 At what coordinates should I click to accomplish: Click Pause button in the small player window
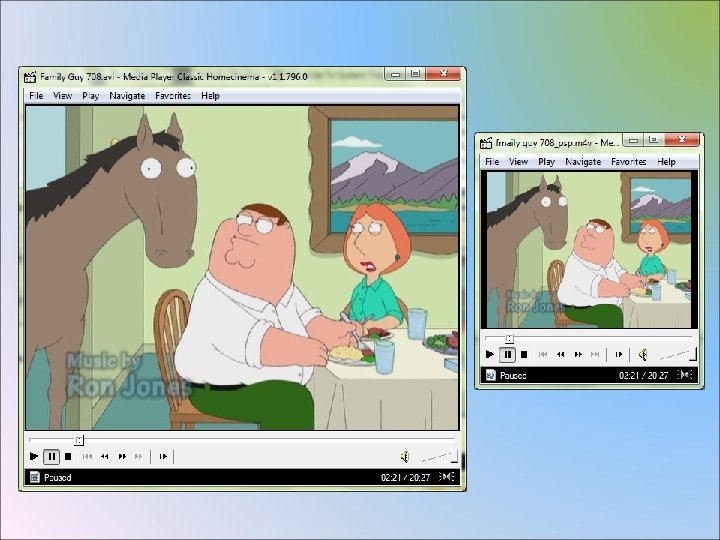click(507, 354)
